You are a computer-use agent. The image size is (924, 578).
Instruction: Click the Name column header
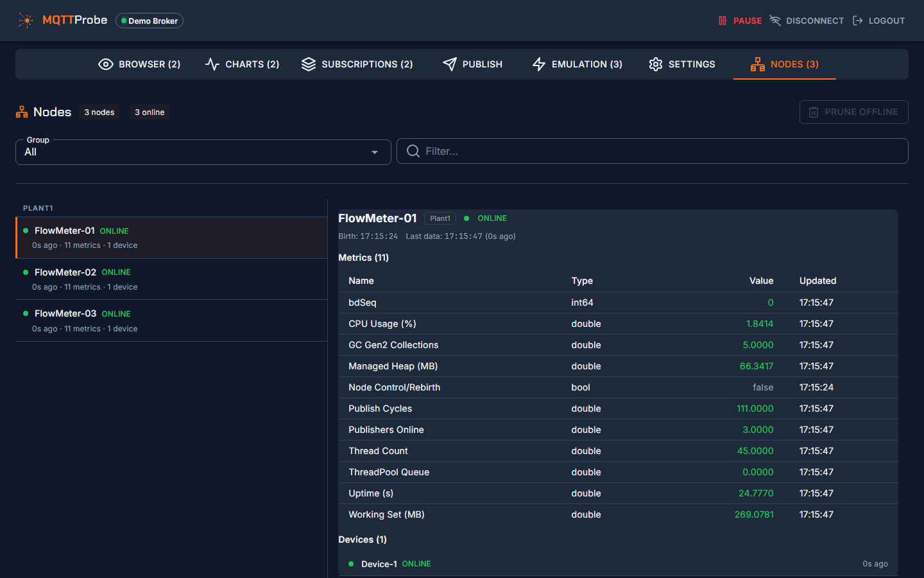point(361,281)
